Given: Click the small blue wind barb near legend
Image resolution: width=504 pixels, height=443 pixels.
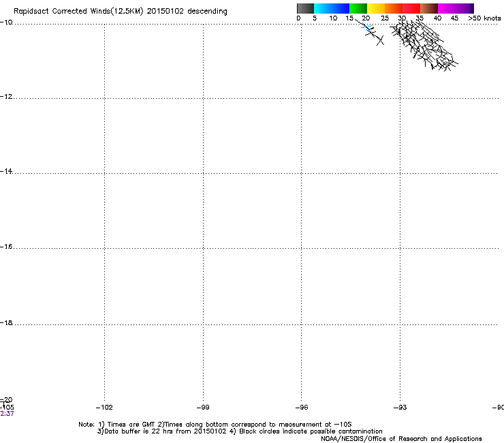Looking at the screenshot, I should pyautogui.click(x=366, y=27).
